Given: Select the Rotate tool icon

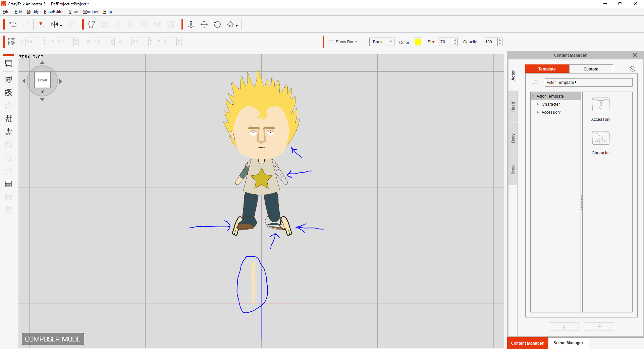Looking at the screenshot, I should tap(217, 24).
